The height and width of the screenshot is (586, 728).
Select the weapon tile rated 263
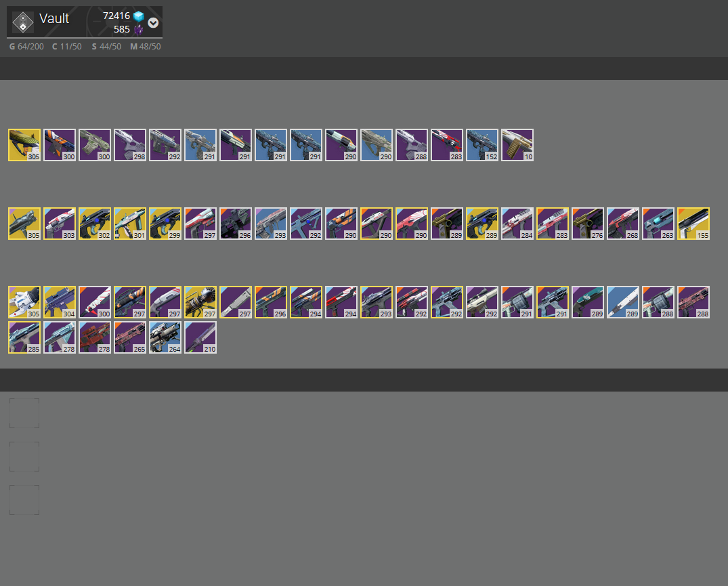coord(658,224)
